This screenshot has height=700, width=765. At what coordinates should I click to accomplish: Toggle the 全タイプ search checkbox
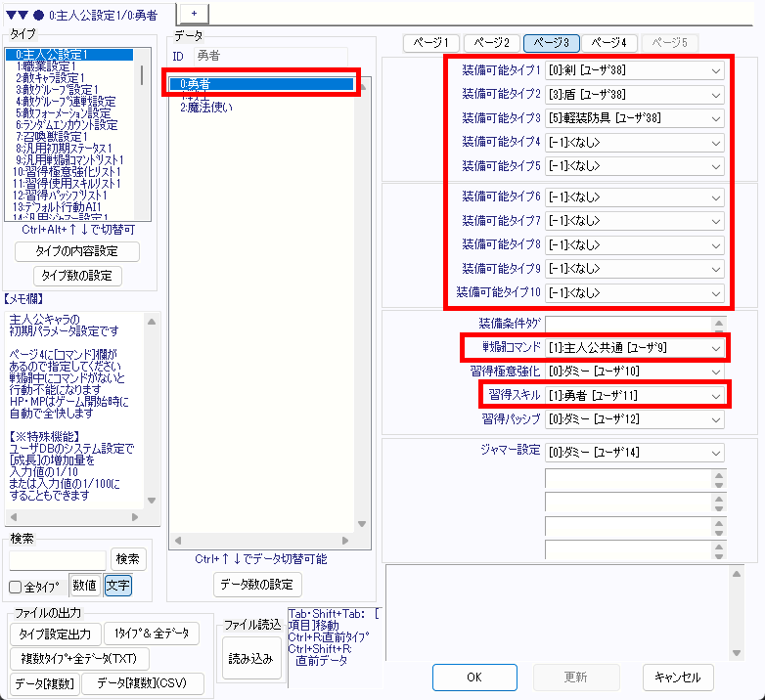16,587
